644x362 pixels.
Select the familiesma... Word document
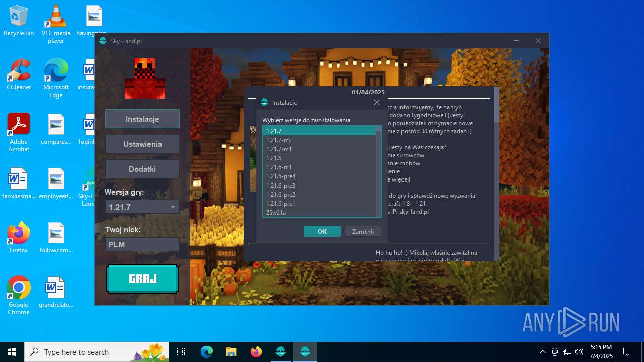(19, 184)
